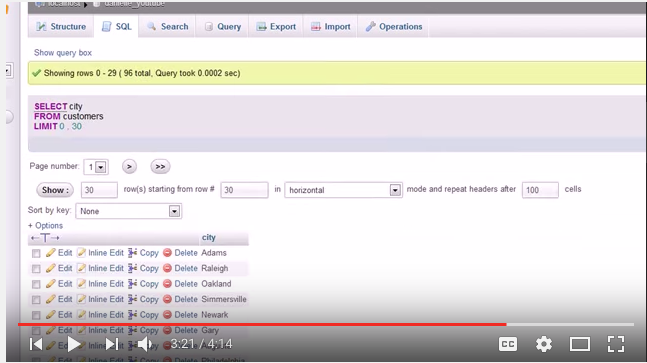
Task: Check the Newark row checkbox
Action: [x=36, y=316]
